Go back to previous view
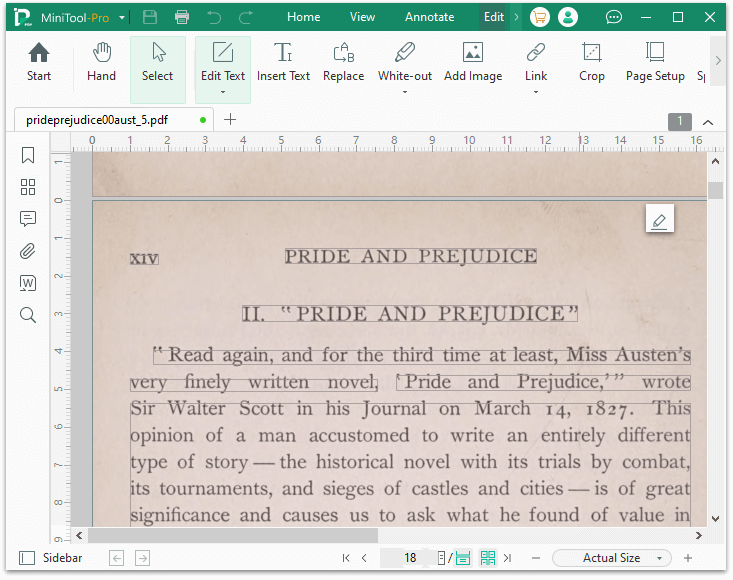Viewport: 733px width, 580px height. point(116,558)
